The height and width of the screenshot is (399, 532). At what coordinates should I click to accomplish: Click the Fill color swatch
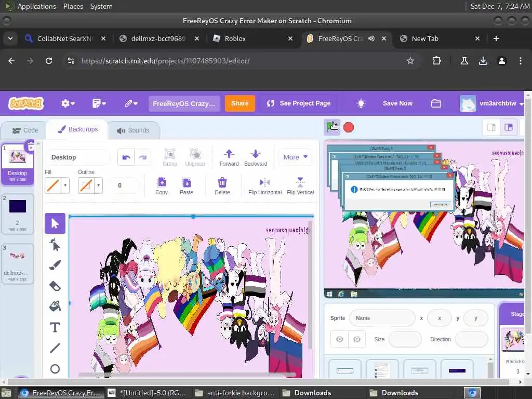(x=54, y=185)
